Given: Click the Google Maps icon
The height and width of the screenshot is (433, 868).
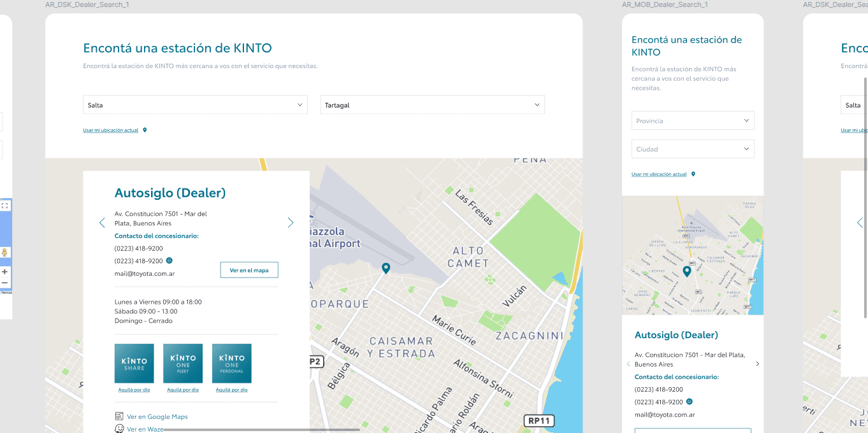Looking at the screenshot, I should [119, 416].
